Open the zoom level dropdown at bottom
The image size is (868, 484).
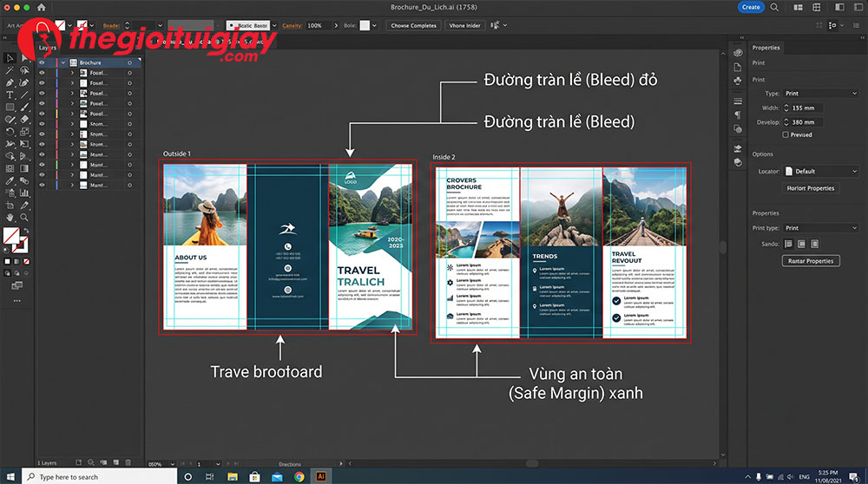[x=173, y=464]
